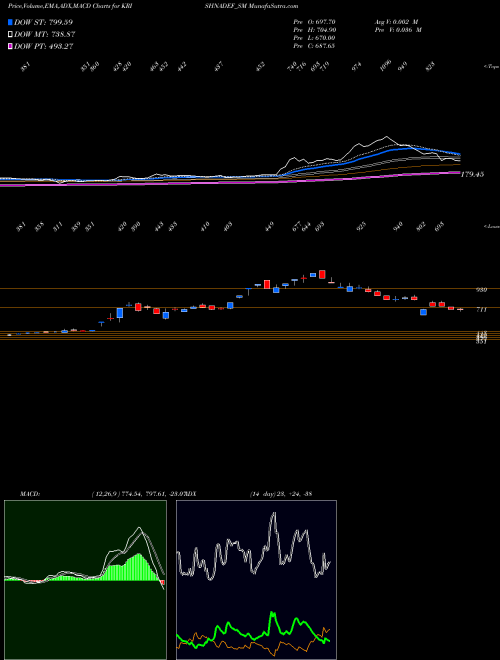
Task: Click the ADX '(14 day) 28, +24, -38' values
Action: (x=280, y=494)
